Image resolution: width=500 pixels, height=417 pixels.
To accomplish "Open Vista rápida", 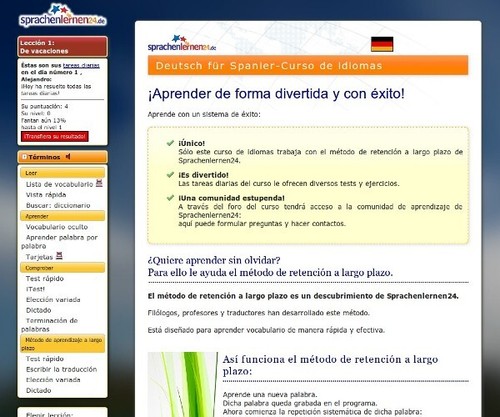I will [46, 195].
